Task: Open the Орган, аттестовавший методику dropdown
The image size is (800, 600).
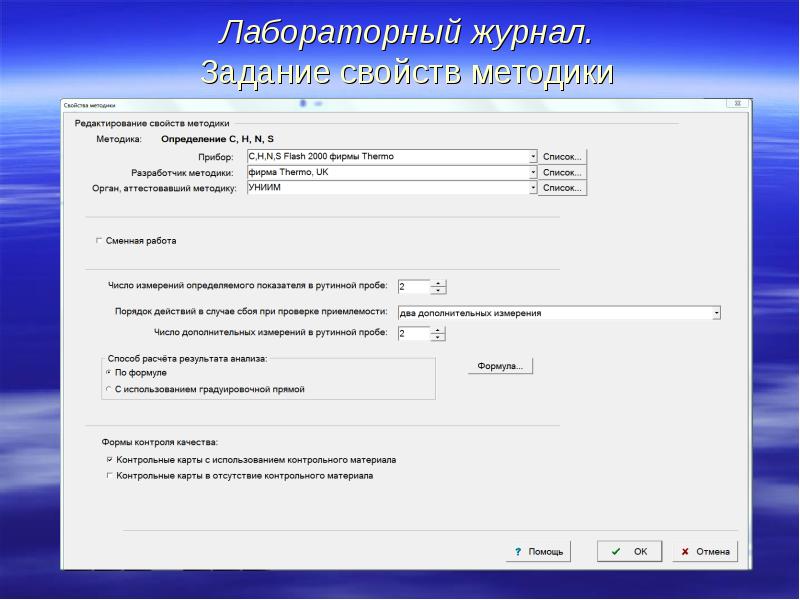Action: (533, 187)
